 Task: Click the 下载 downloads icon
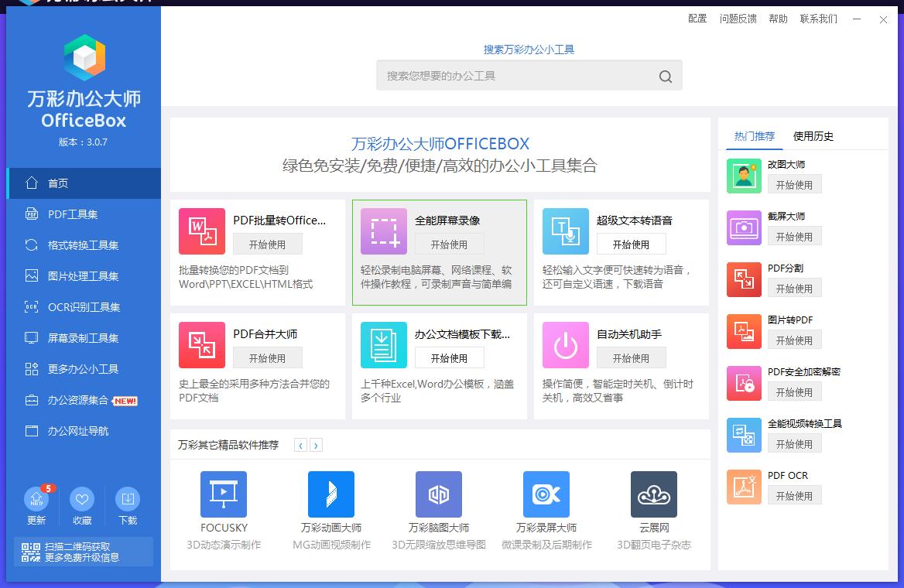point(128,498)
